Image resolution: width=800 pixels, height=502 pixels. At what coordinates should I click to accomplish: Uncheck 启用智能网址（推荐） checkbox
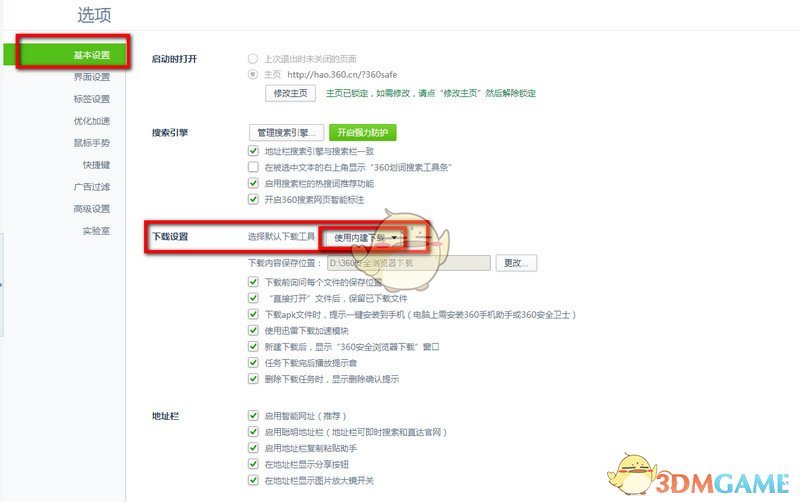(x=253, y=415)
